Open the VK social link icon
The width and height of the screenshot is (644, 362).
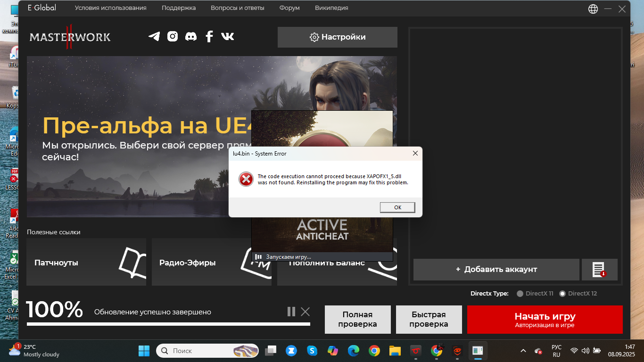(x=228, y=36)
